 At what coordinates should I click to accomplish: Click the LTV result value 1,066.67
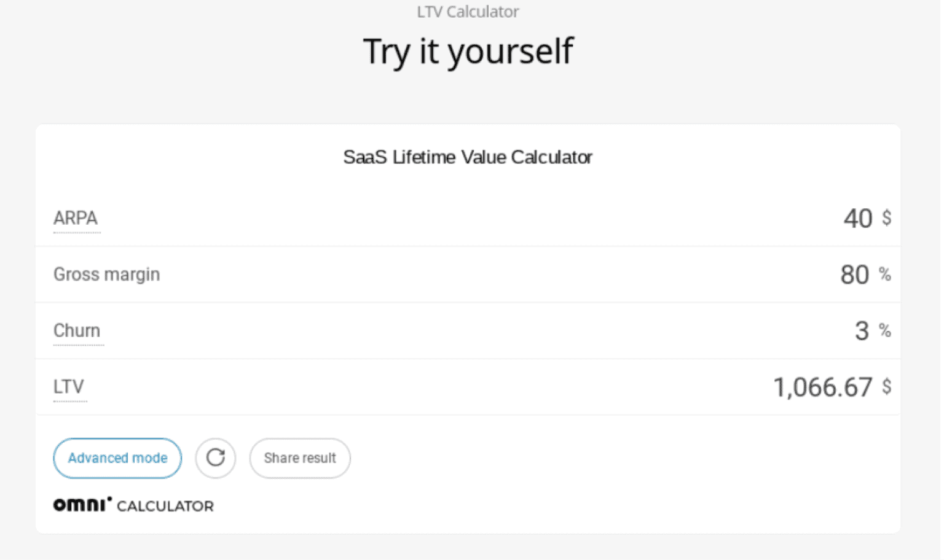[822, 387]
